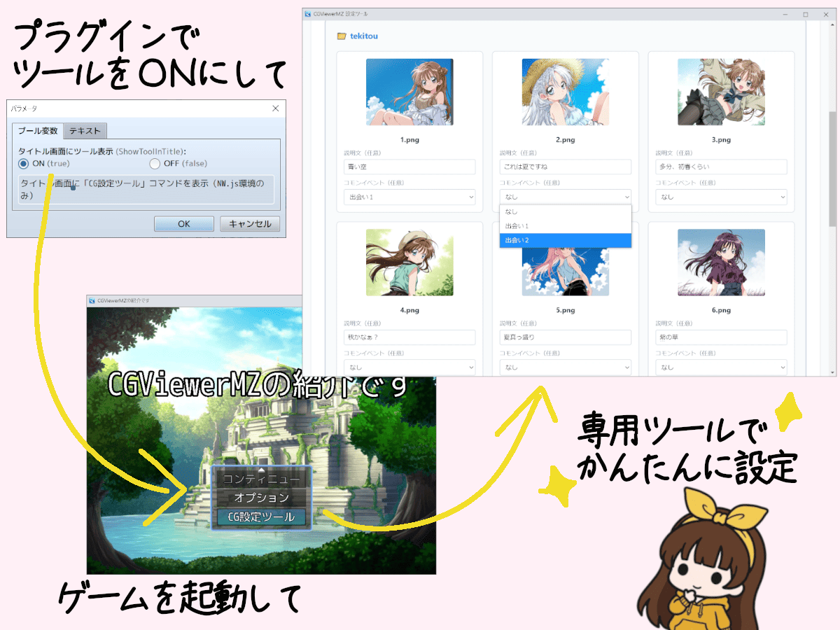840x630 pixels.
Task: Open the 1.png thumbnail image
Action: (x=409, y=92)
